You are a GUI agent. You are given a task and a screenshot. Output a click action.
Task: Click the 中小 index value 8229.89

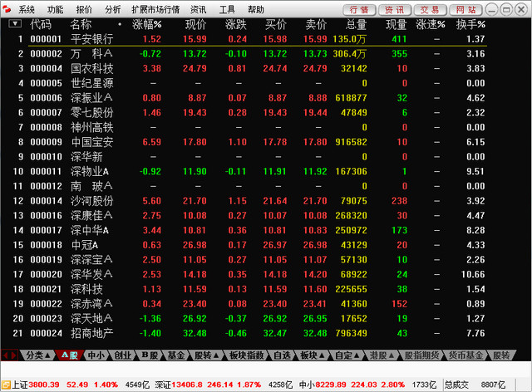point(331,385)
